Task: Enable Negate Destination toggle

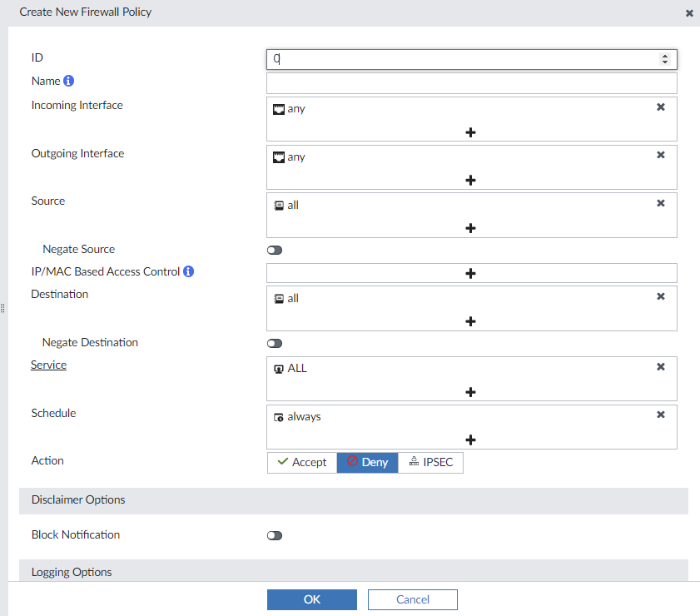Action: [x=275, y=343]
